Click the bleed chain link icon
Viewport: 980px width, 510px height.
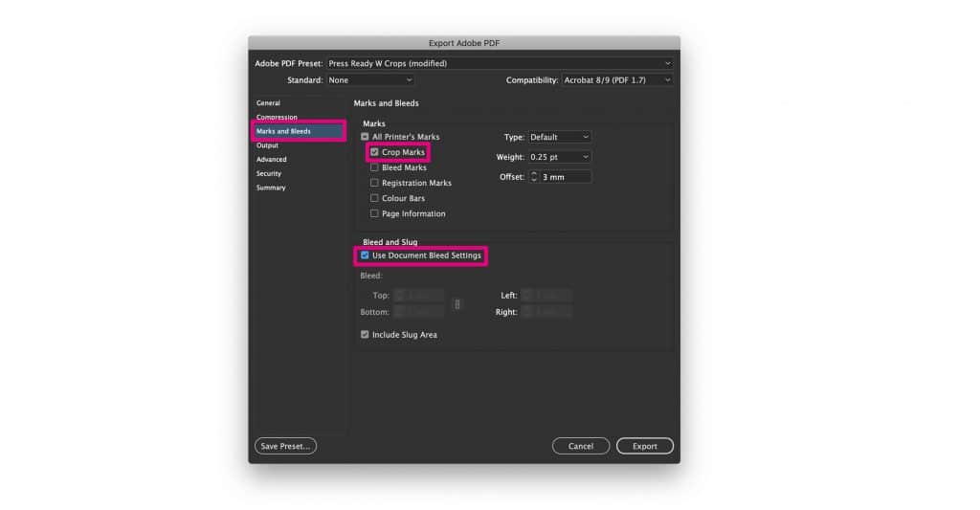(457, 304)
